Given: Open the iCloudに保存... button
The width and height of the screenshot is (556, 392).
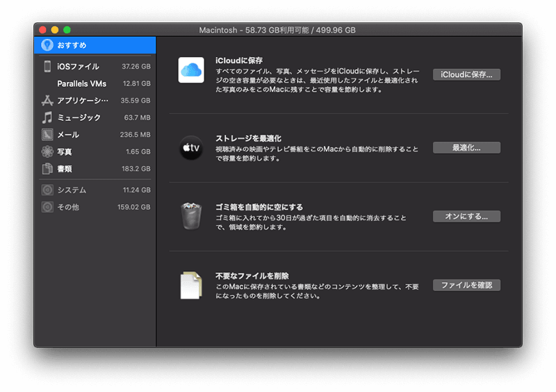Looking at the screenshot, I should coord(466,74).
